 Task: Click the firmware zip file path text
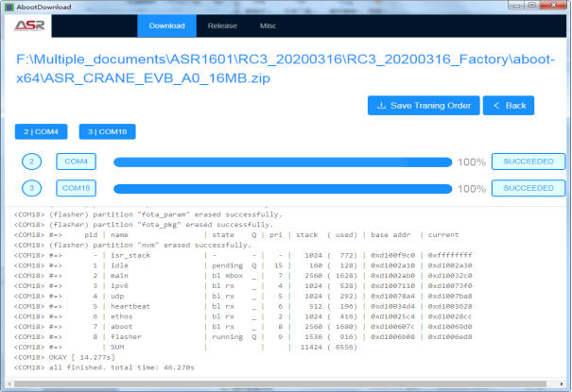284,69
